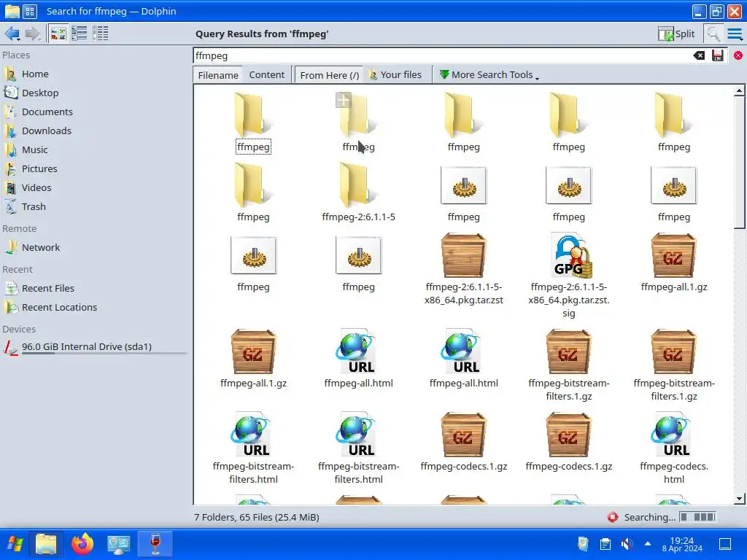Switch to Icons view mode
This screenshot has width=747, height=560.
[x=58, y=34]
